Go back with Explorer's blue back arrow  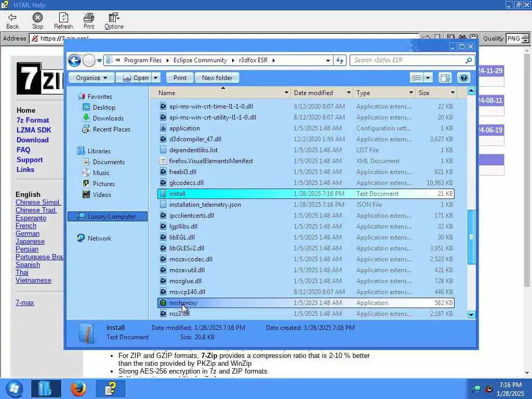(75, 61)
